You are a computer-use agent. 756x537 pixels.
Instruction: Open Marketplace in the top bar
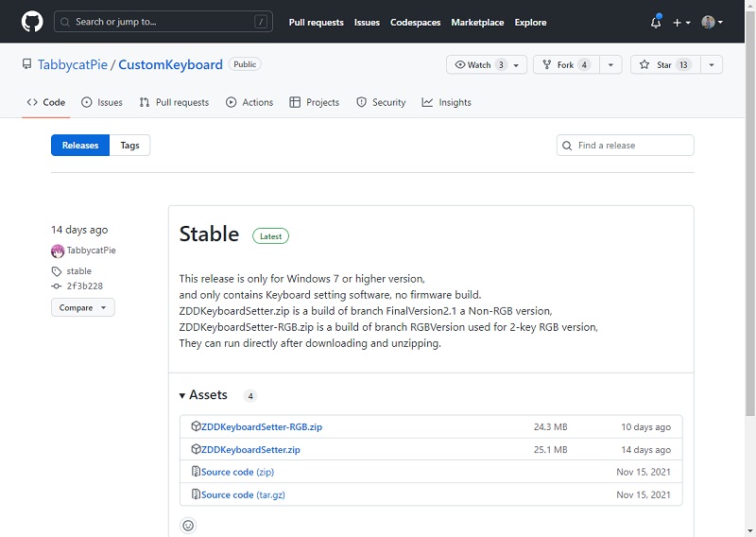(477, 22)
